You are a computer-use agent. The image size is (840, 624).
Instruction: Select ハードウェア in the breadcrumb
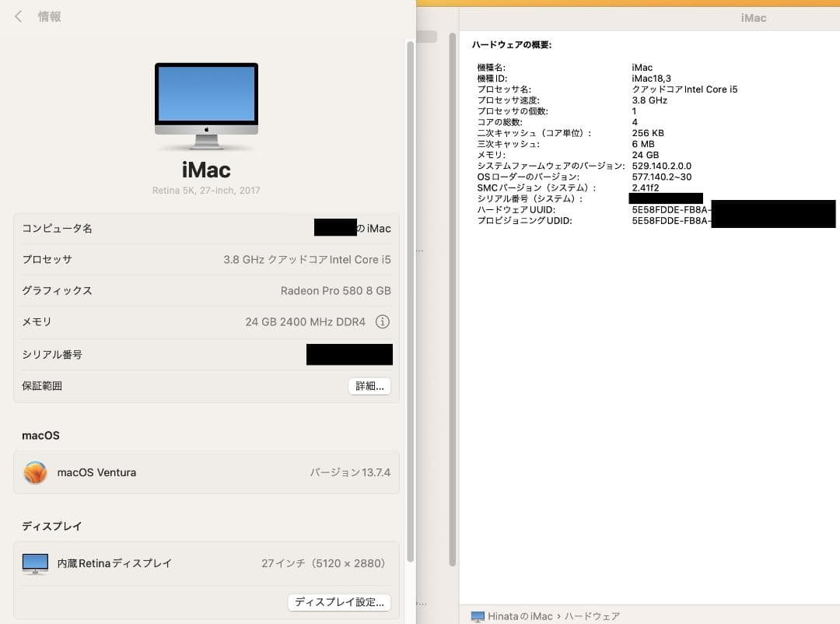pos(593,615)
